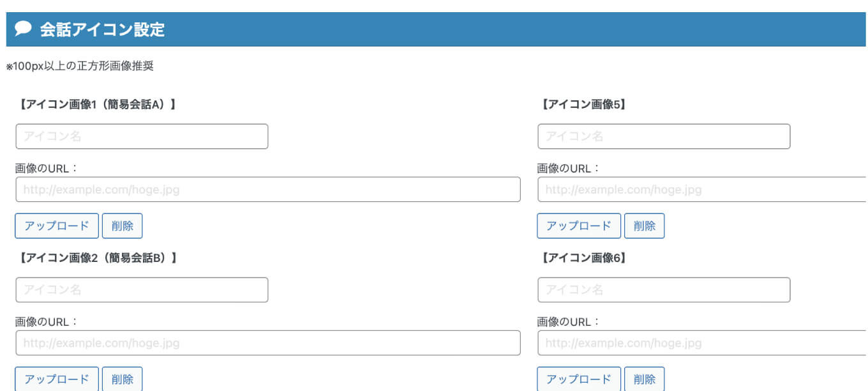Delete the image for アイコン画像6
868x391 pixels.
coord(644,379)
